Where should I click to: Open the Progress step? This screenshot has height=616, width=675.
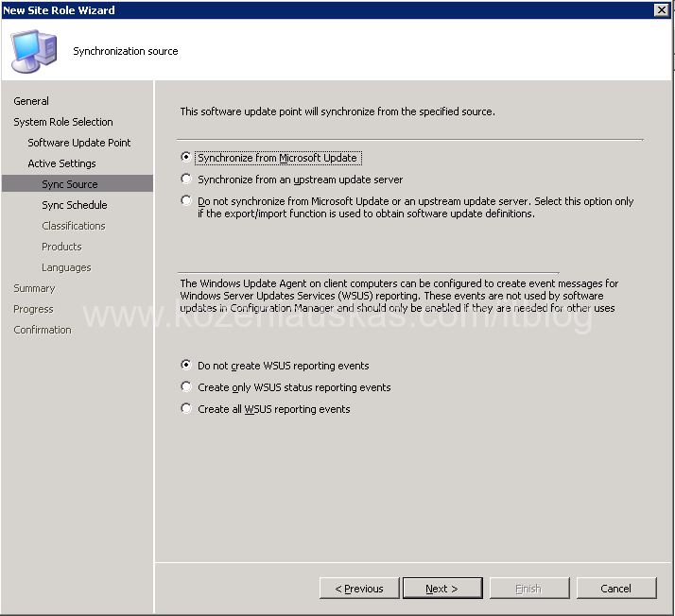pos(33,309)
